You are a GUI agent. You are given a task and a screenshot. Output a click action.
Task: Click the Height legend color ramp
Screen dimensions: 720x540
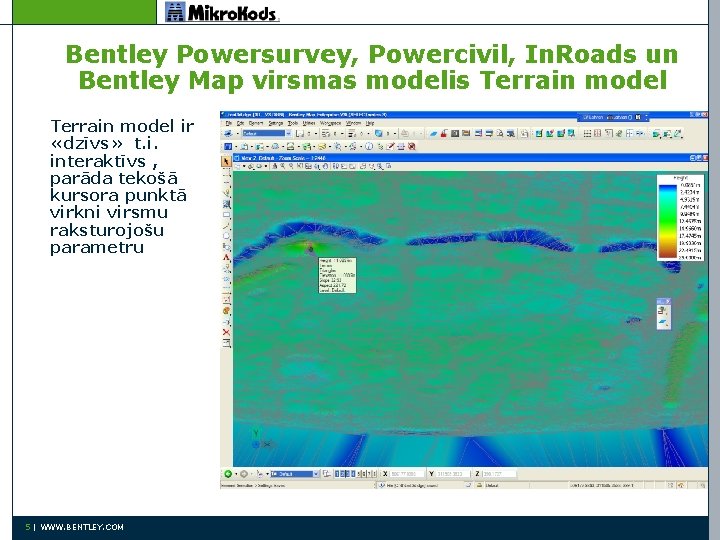[x=668, y=220]
